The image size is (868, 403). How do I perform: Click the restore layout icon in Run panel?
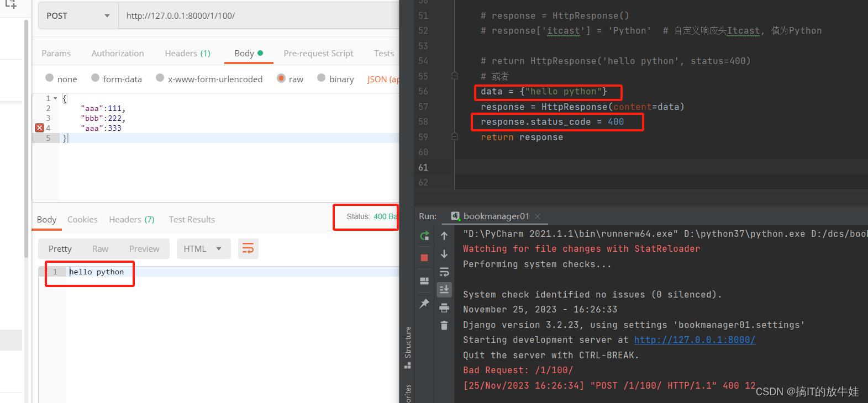(x=424, y=281)
